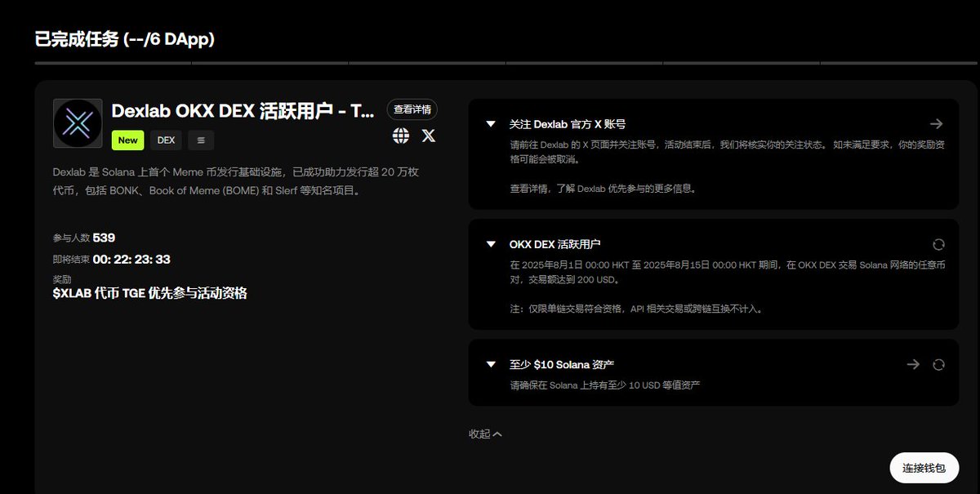Click the 查看详情,了解 Dexlab 优先参与 text
Image resolution: width=980 pixels, height=494 pixels.
(x=603, y=189)
